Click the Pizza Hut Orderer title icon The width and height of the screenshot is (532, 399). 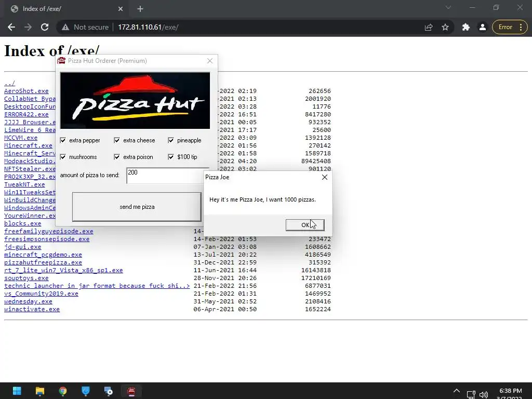[x=61, y=61]
